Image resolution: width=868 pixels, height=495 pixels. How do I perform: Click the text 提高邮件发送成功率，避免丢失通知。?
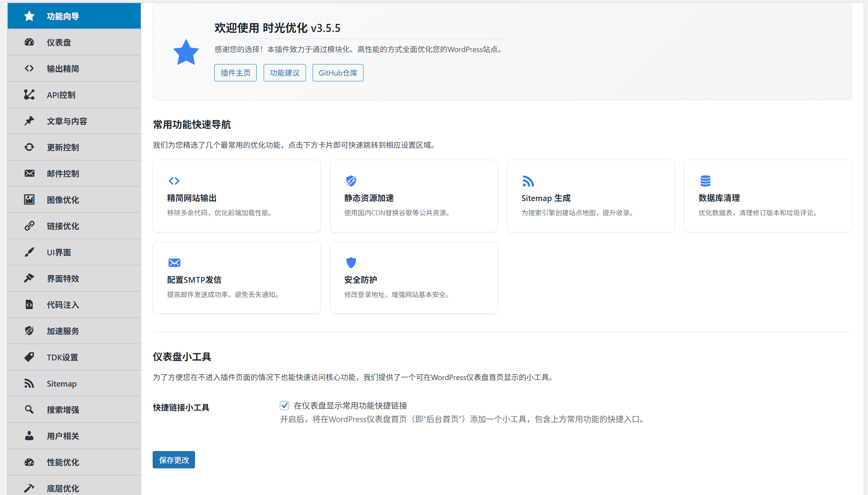click(x=224, y=295)
